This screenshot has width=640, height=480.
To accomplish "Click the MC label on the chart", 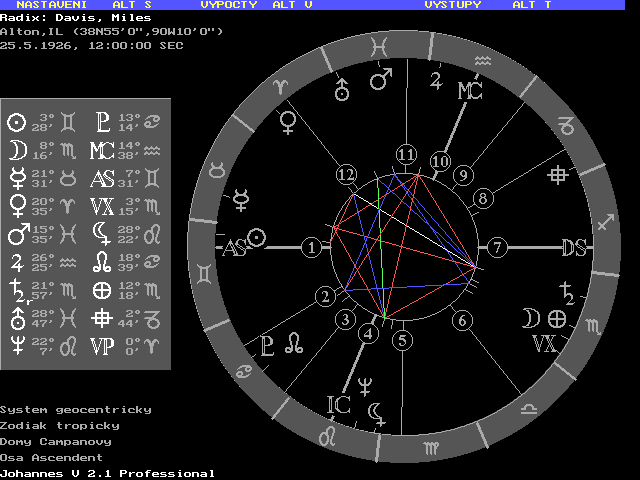I will click(470, 92).
